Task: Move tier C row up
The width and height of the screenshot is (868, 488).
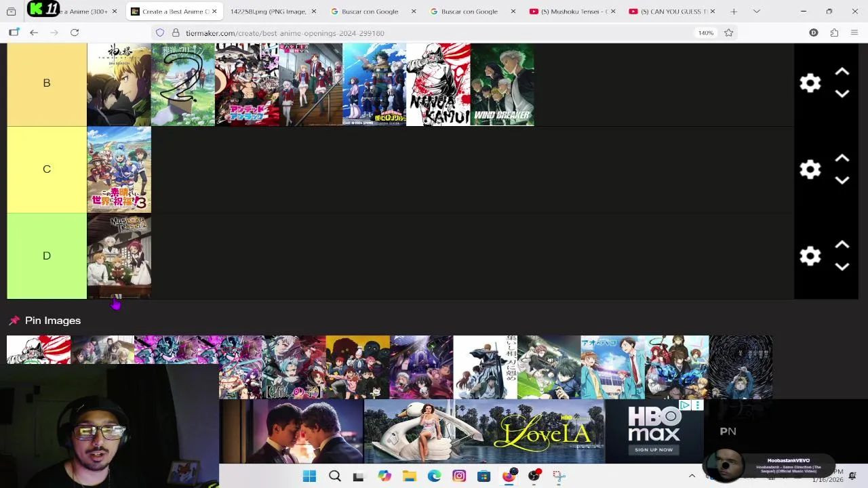Action: (x=842, y=158)
